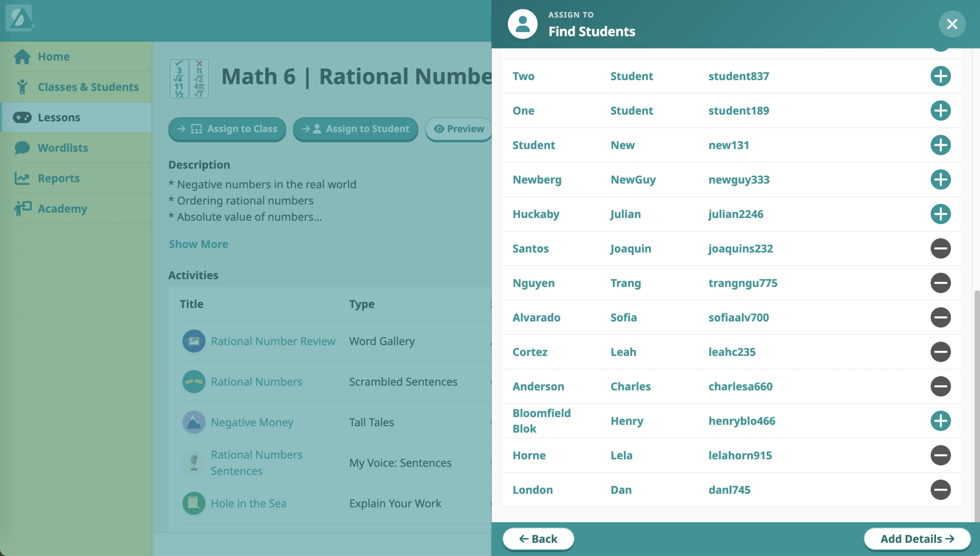The height and width of the screenshot is (556, 980).
Task: Open Classes & Students in sidebar
Action: coord(76,87)
